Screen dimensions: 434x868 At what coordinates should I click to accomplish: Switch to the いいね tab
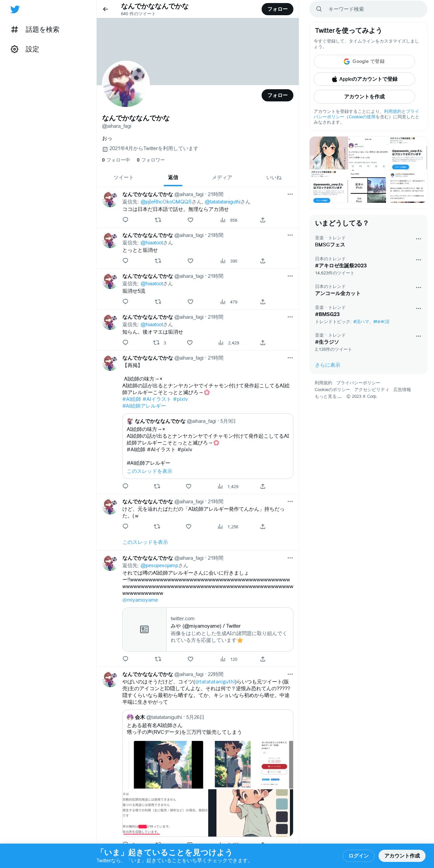(274, 177)
